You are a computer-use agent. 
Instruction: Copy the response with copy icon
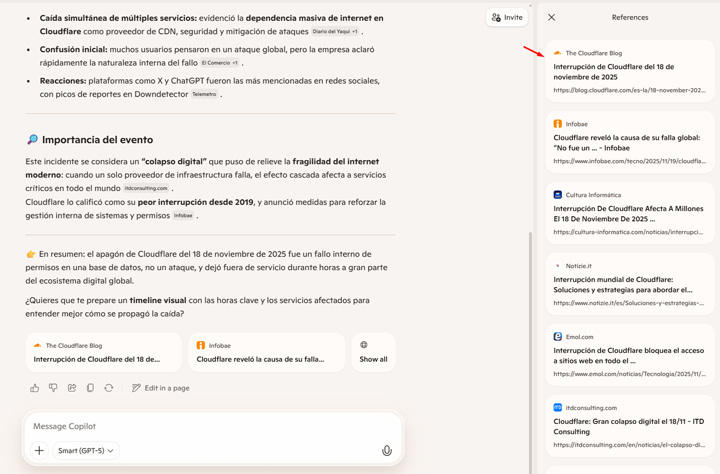[90, 388]
